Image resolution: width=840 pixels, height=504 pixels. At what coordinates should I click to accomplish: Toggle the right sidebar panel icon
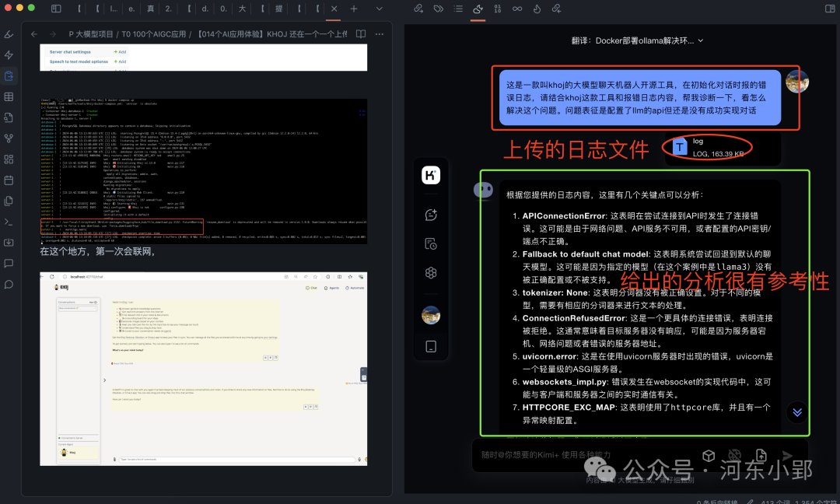coord(830,9)
